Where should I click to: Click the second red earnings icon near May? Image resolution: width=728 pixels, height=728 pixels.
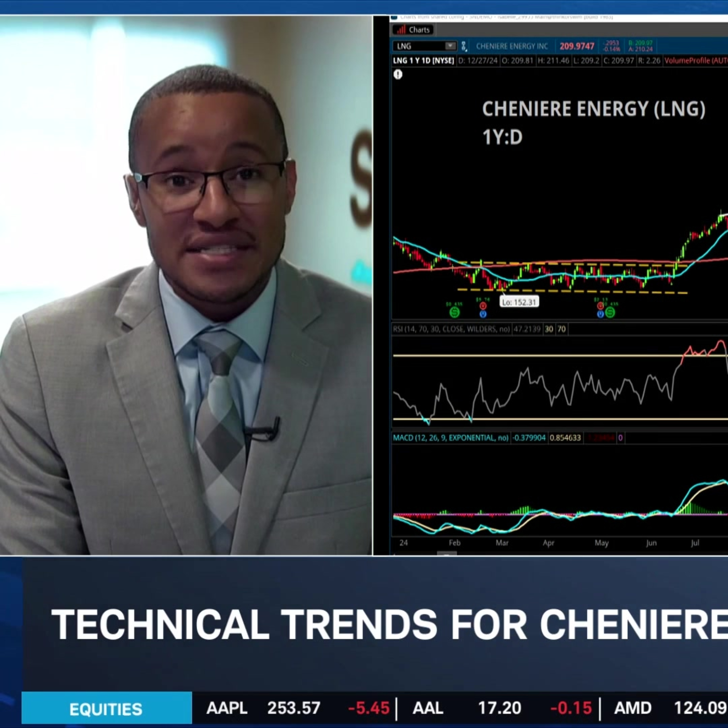600,306
